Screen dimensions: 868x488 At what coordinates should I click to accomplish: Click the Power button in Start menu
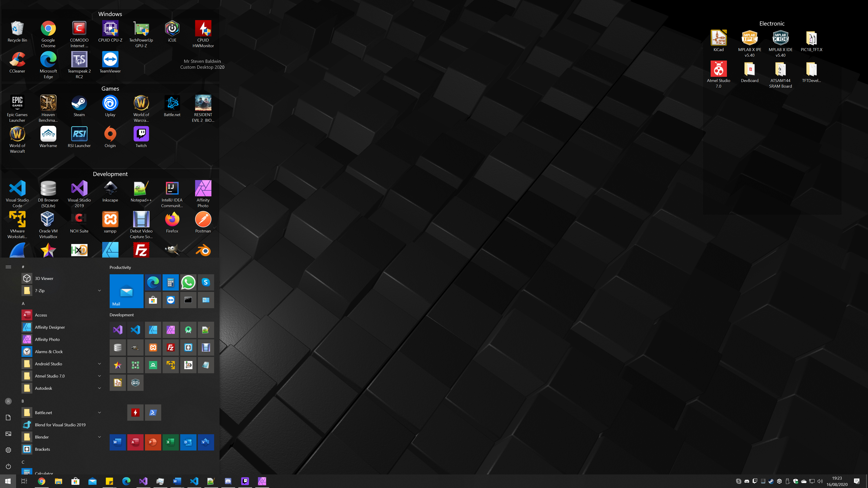8,467
